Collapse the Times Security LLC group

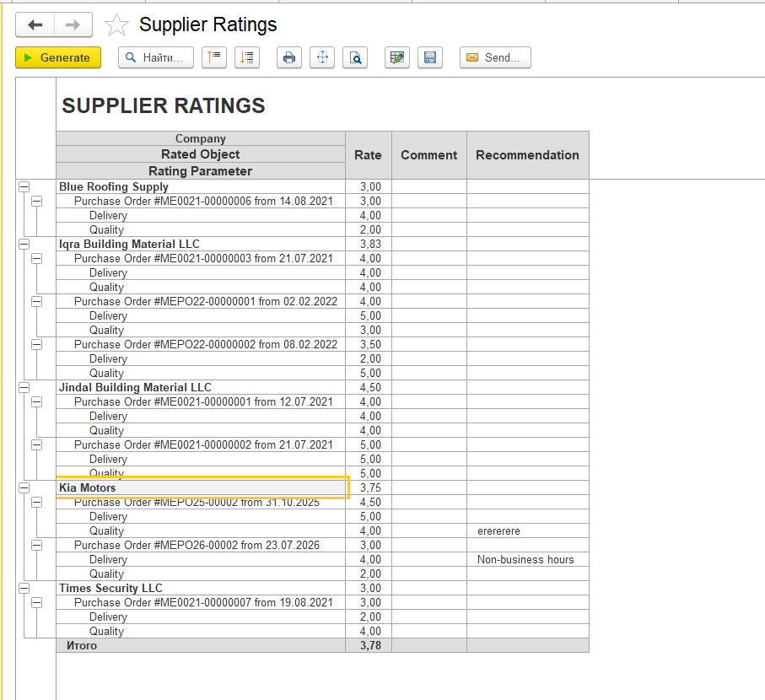[24, 589]
